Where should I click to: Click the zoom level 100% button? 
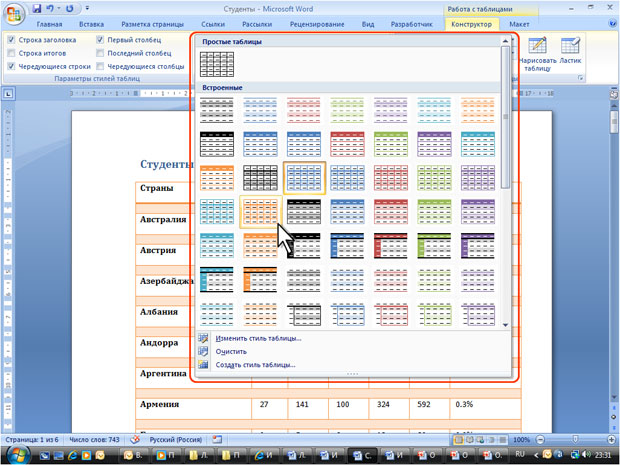[521, 440]
